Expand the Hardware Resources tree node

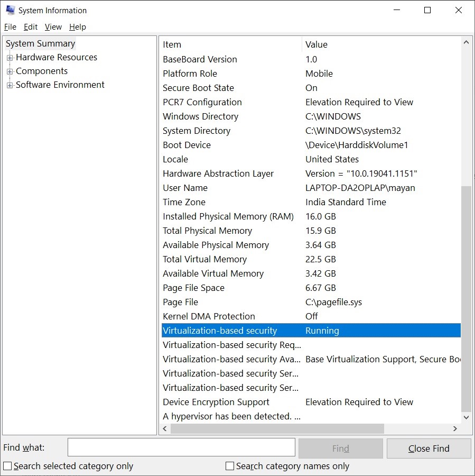pos(10,58)
